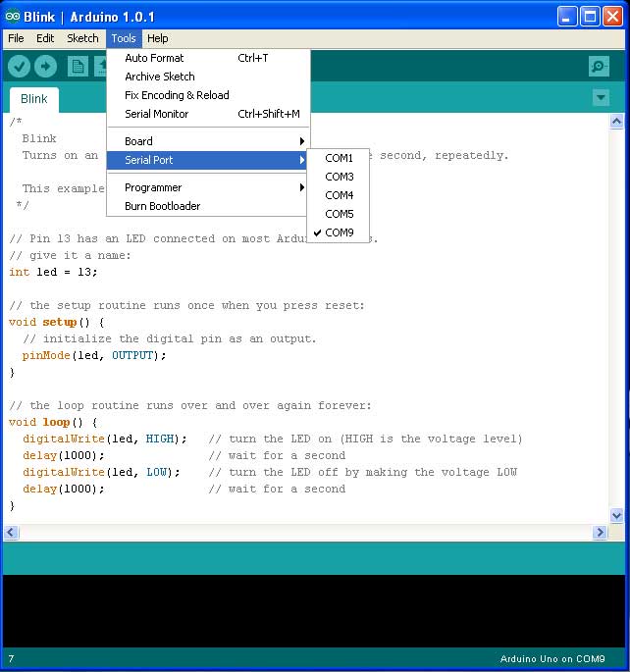Click the 'void loop() {' line

point(53,423)
